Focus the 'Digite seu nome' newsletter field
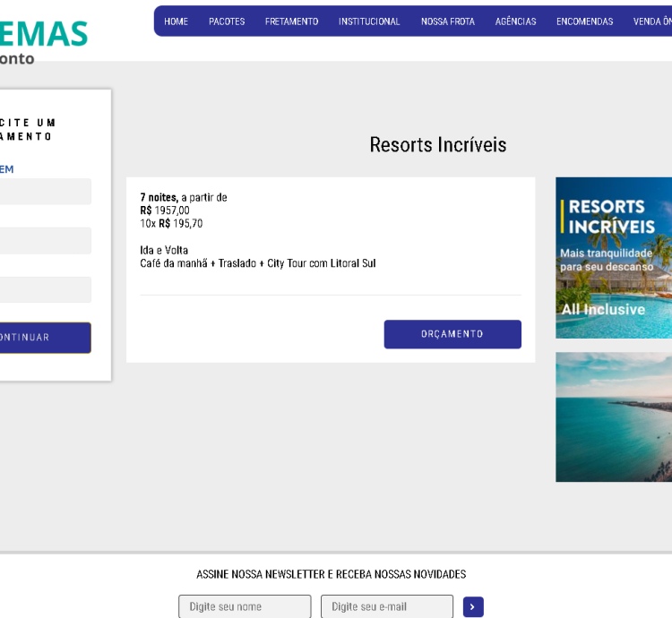Viewport: 672px width, 618px height. (x=245, y=606)
